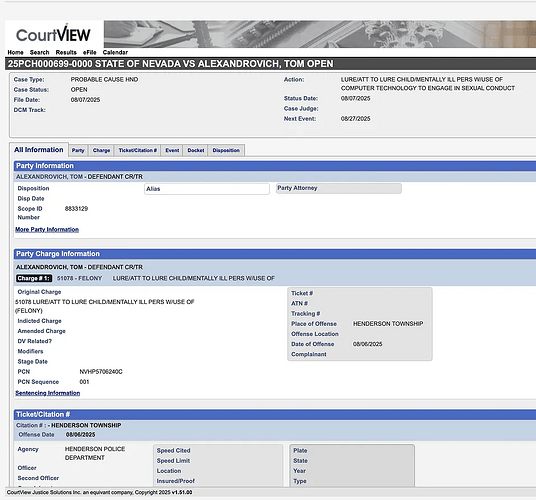Select the PCN value NVHP5706240C

tap(101, 371)
